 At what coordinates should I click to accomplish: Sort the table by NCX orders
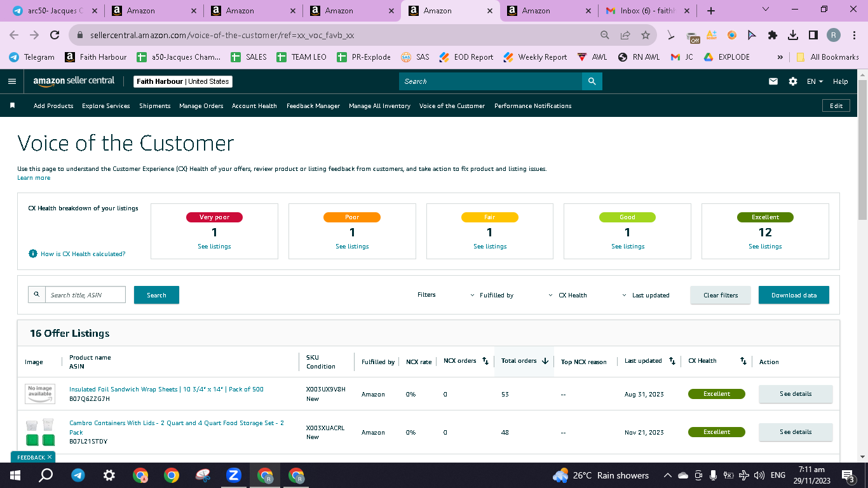[485, 361]
